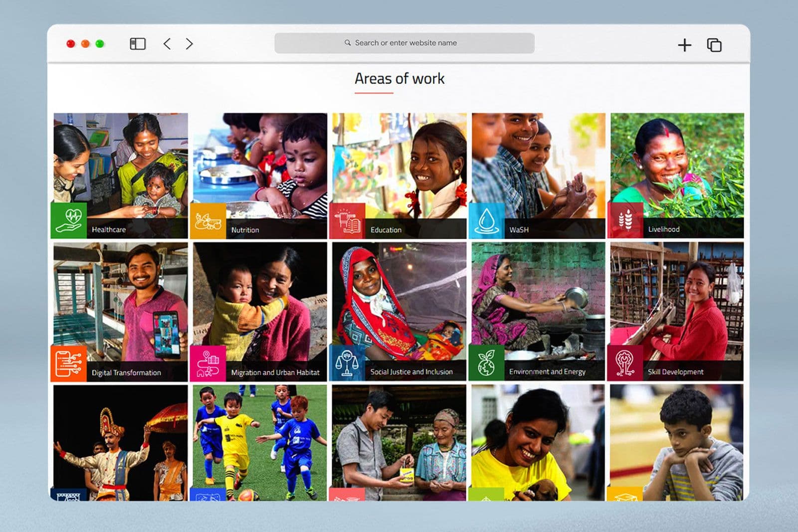Viewport: 798px width, 532px height.
Task: Open a new tab with plus icon
Action: [685, 45]
